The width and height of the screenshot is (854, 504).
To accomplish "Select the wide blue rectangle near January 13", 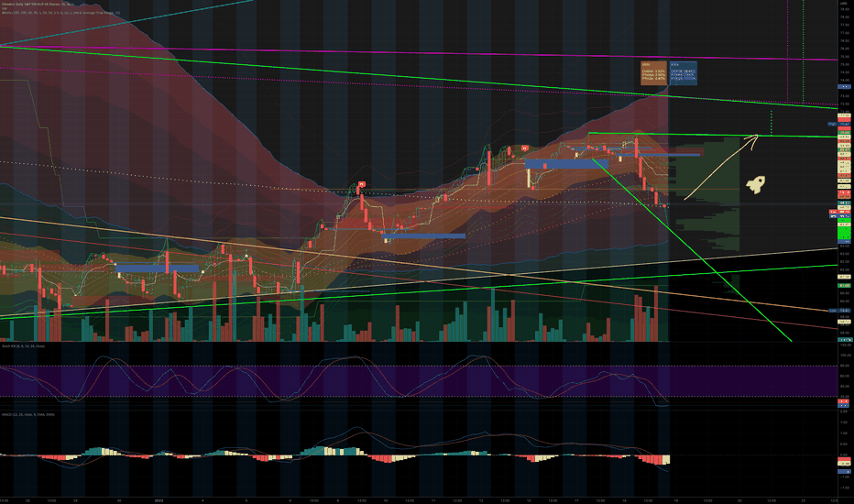I will pos(566,163).
